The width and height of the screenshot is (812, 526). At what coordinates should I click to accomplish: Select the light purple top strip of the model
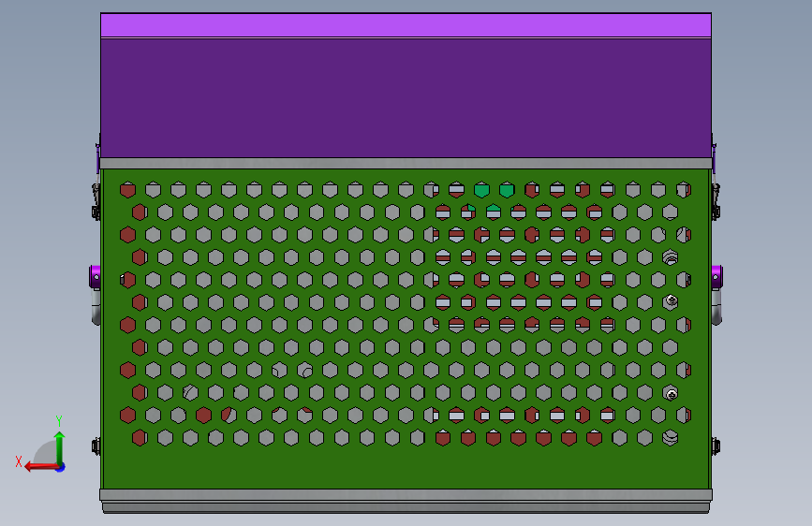[406, 25]
